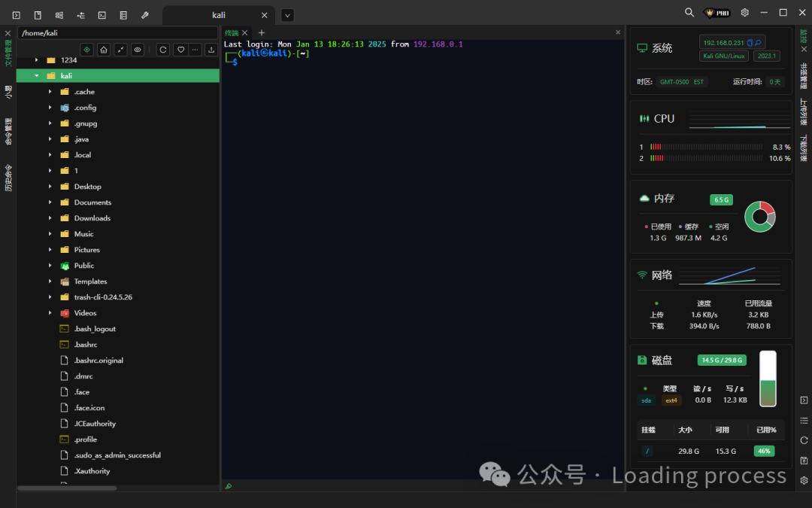The image size is (812, 508).
Task: Click the list sheet icon in top toolbar
Action: (123, 15)
